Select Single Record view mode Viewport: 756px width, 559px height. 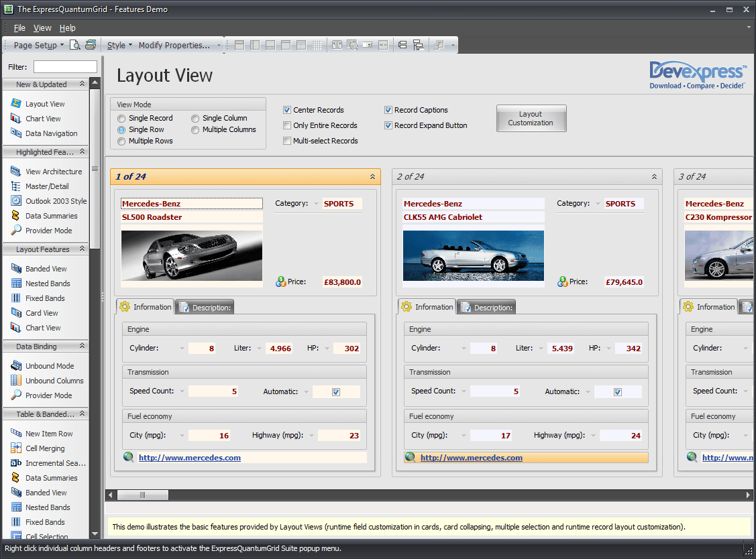pos(121,119)
